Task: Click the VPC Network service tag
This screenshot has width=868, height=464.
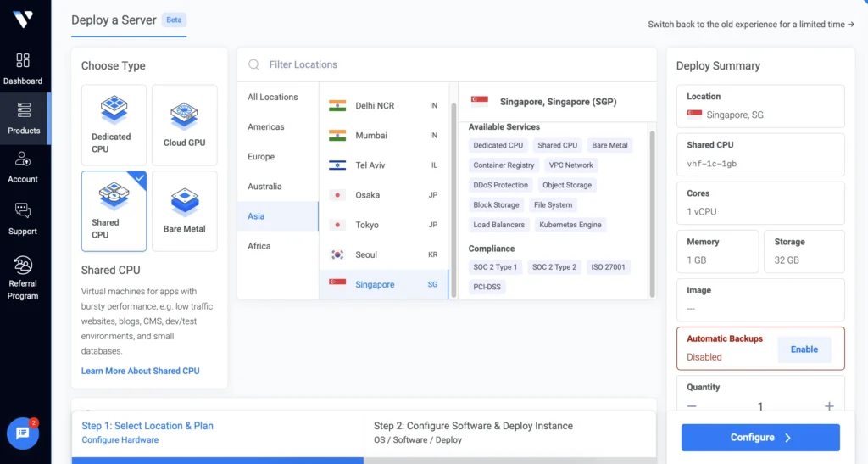Action: [x=570, y=165]
